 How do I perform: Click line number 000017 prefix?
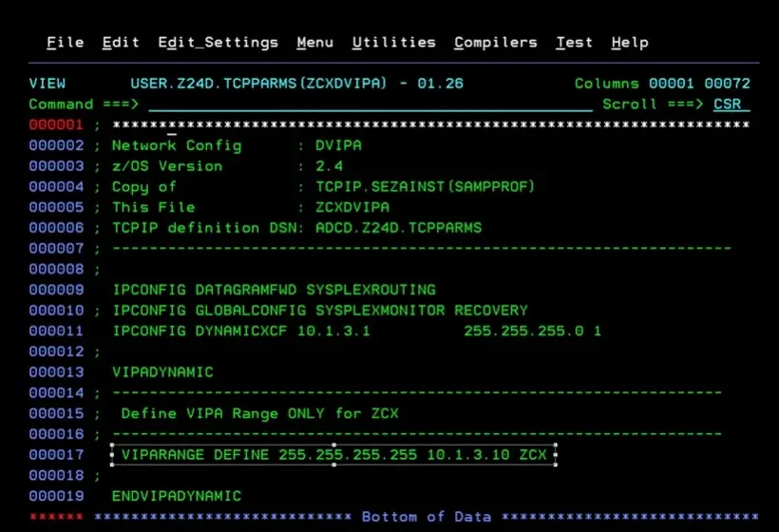pos(56,454)
